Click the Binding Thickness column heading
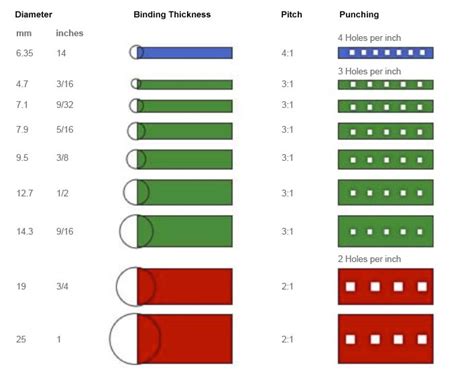The image size is (474, 374). coord(172,15)
